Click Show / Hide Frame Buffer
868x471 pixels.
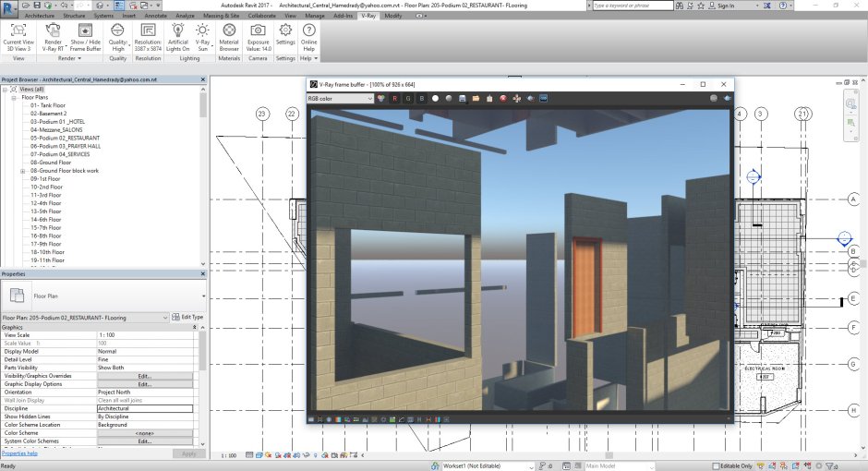click(x=86, y=30)
